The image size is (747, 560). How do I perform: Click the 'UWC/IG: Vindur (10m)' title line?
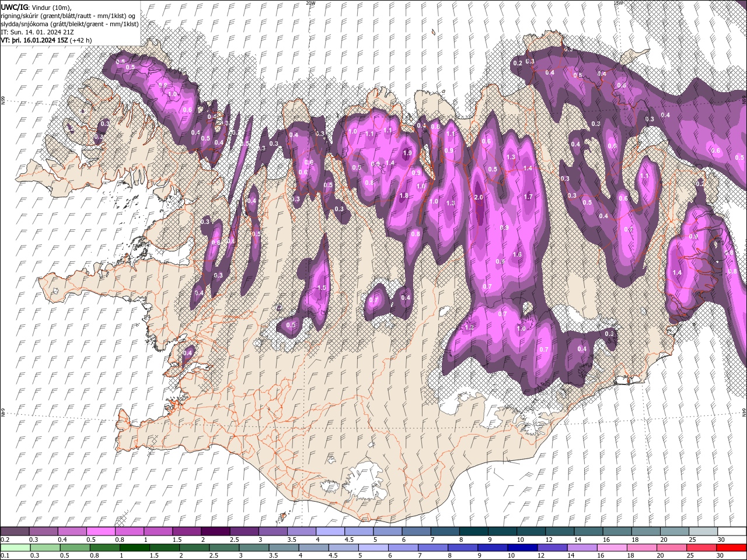click(x=36, y=6)
